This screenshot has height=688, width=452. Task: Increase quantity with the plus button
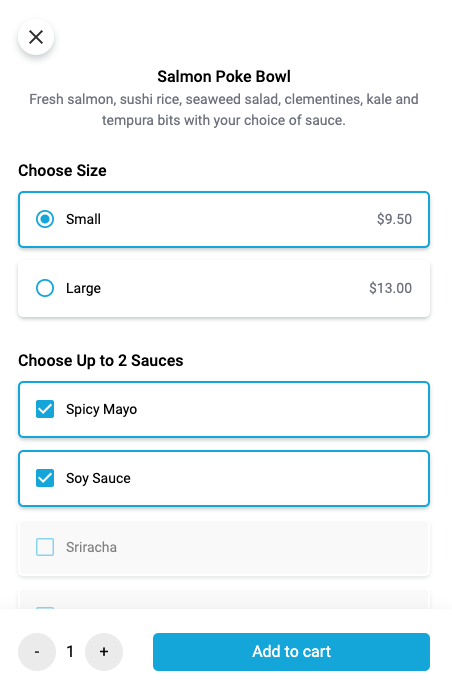click(104, 652)
